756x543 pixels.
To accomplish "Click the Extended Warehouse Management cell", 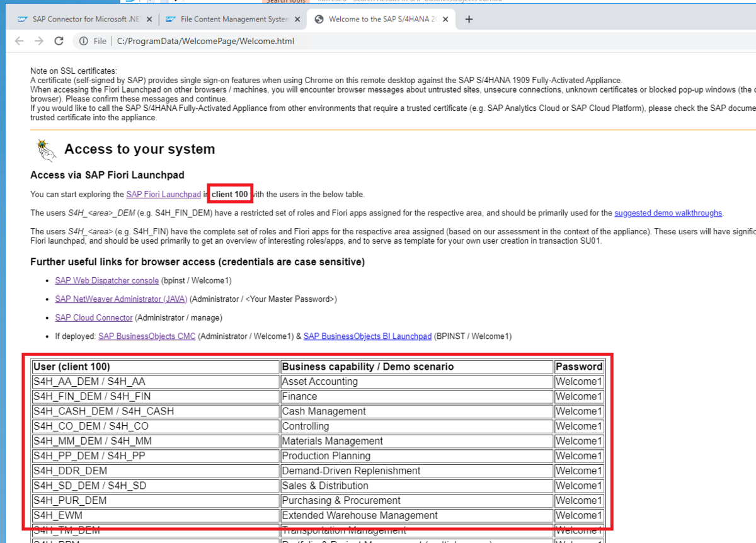I will tap(417, 515).
